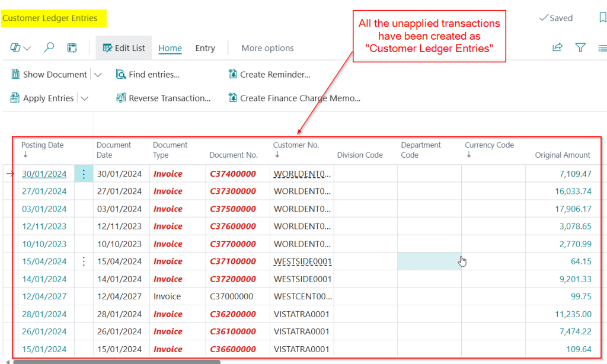
Task: Open the filter pane funnel icon
Action: coord(581,48)
